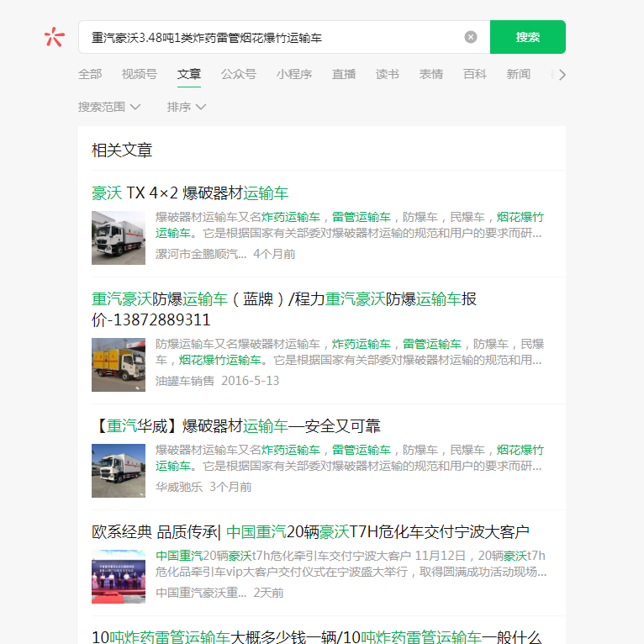Image resolution: width=644 pixels, height=644 pixels.
Task: Click source 中国重汽豪沃重...
Action: tap(201, 593)
